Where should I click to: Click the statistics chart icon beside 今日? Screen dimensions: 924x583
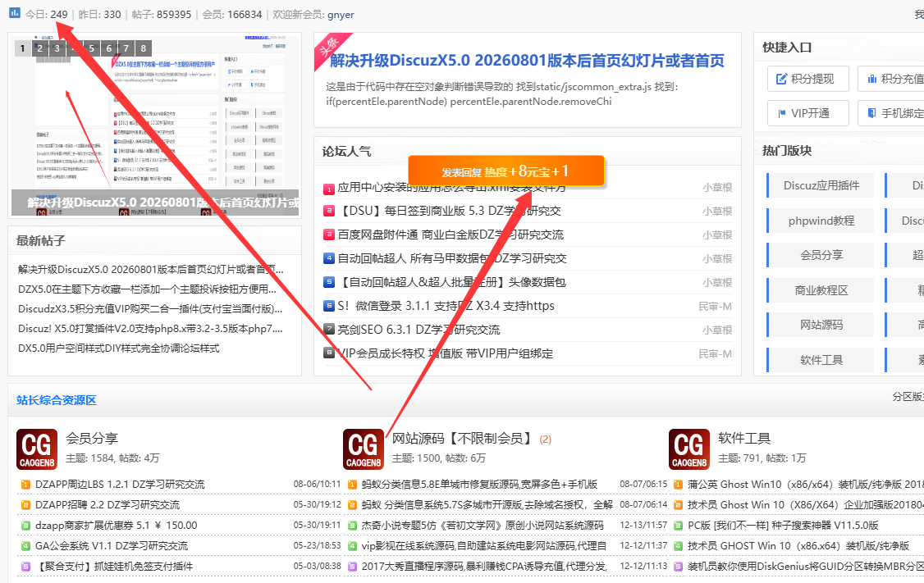point(15,12)
